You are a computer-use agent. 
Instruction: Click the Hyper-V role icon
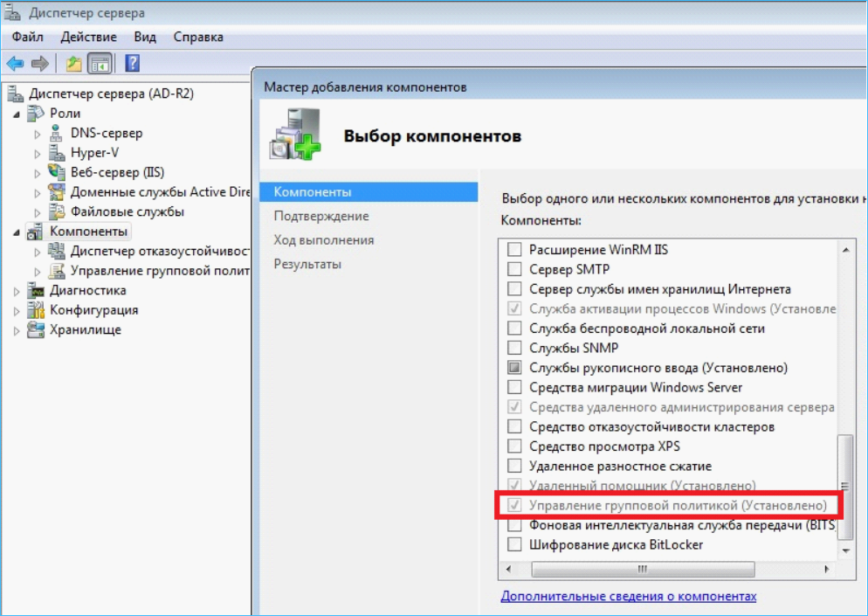tap(57, 152)
